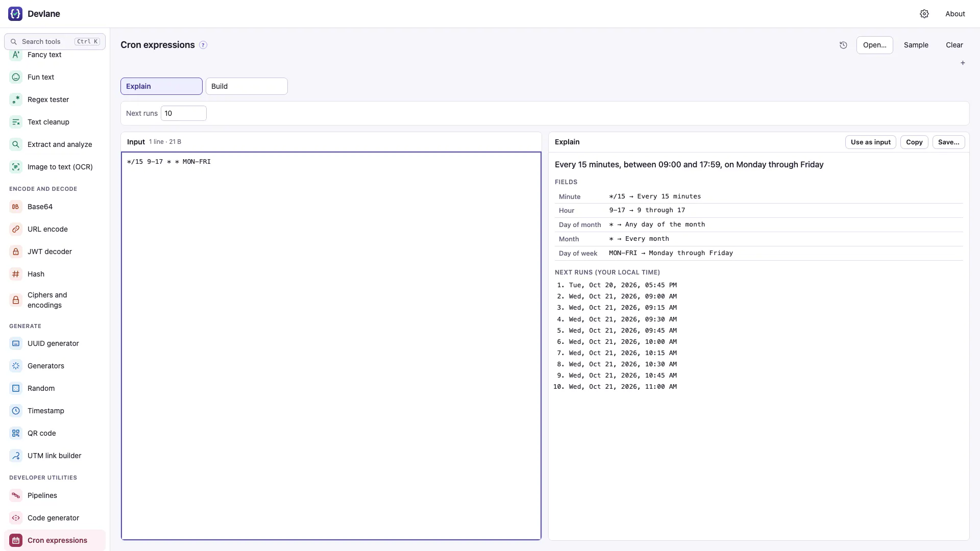This screenshot has height=551, width=980.
Task: Open the Fun text tool icon
Action: (x=16, y=77)
